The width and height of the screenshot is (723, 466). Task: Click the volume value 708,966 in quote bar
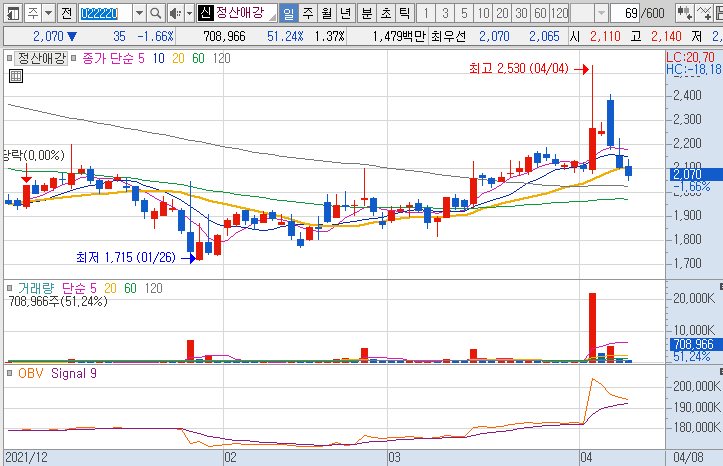[224, 36]
